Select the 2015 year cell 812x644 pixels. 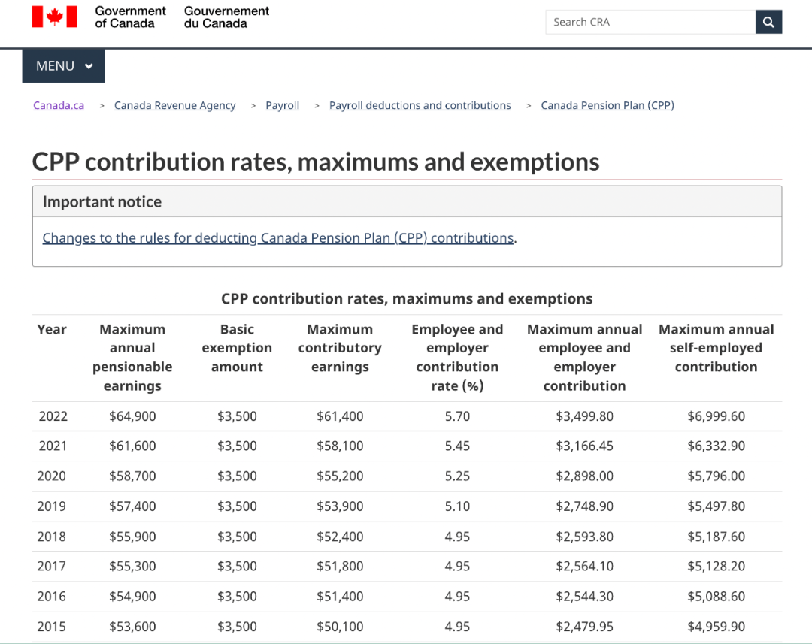tap(52, 627)
